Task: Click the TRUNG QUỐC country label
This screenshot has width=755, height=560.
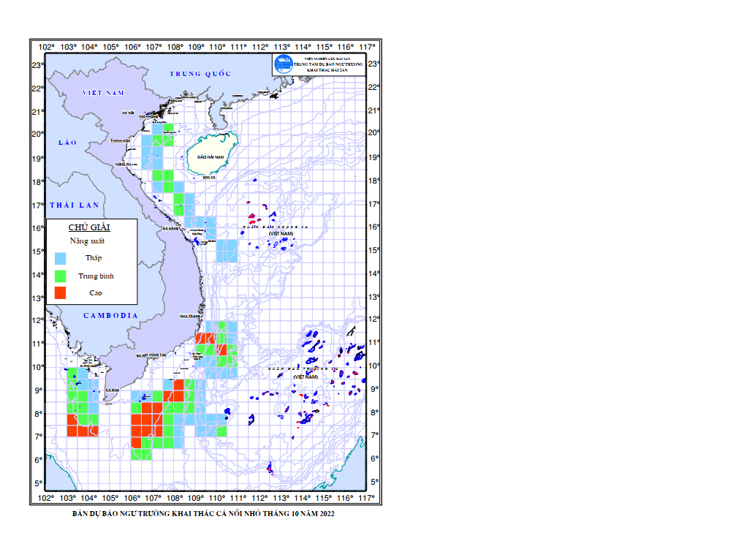Action: coord(200,74)
